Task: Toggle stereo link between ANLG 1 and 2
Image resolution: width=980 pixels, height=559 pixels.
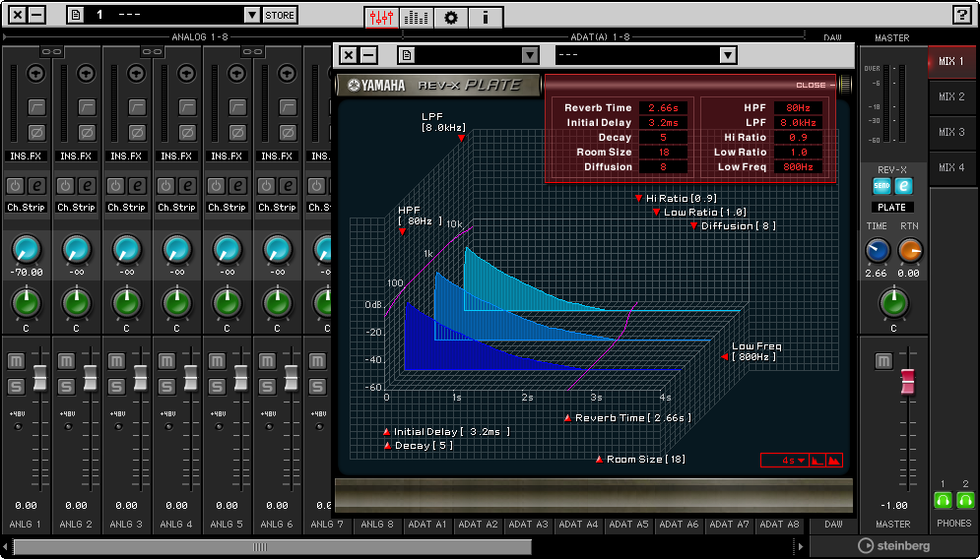Action: click(51, 52)
